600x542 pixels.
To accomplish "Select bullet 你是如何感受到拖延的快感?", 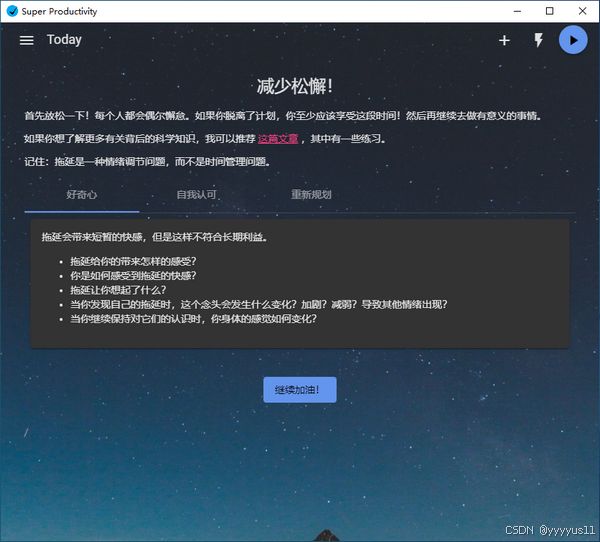I will (x=133, y=276).
